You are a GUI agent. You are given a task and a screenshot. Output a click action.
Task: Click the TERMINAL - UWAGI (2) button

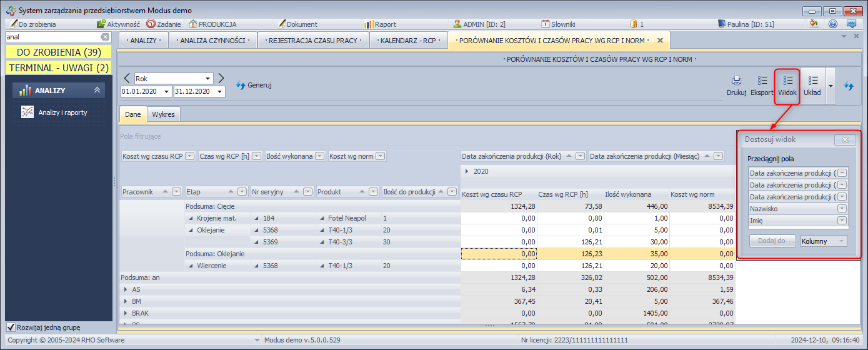click(x=59, y=67)
